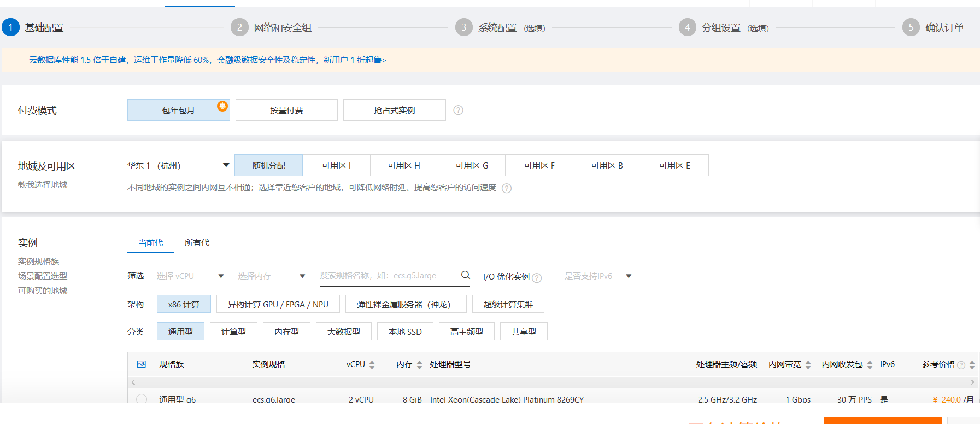980x424 pixels.
Task: Select 抢占式实例 payment mode
Action: [x=395, y=110]
